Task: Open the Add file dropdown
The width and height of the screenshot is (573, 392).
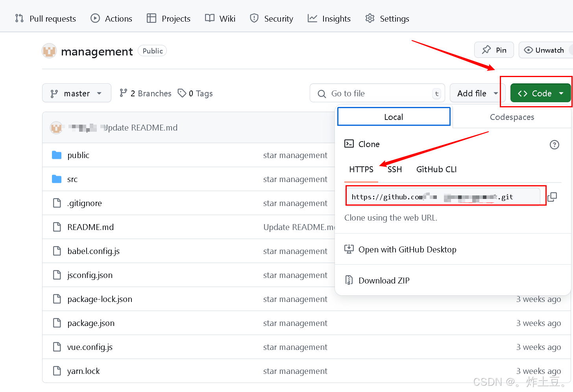Action: pos(477,93)
